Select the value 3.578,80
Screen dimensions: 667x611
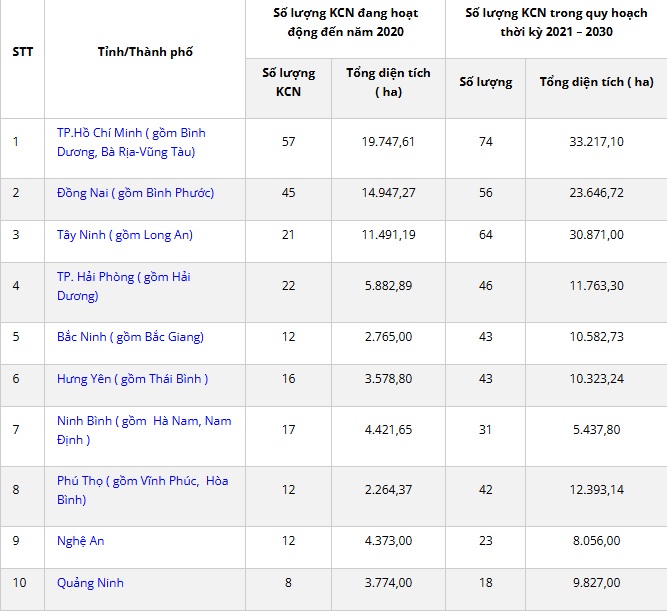coord(388,378)
